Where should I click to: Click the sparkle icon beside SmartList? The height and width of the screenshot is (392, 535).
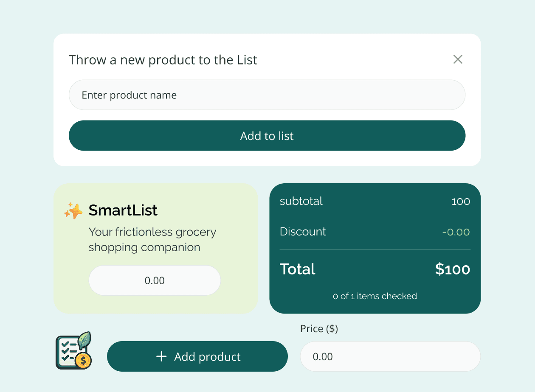[x=73, y=210]
